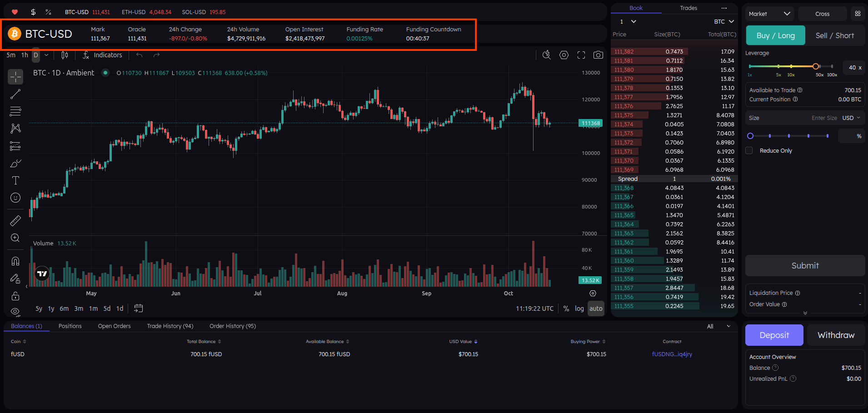Expand the BTC size unit dropdown
This screenshot has height=413, width=868.
723,21
